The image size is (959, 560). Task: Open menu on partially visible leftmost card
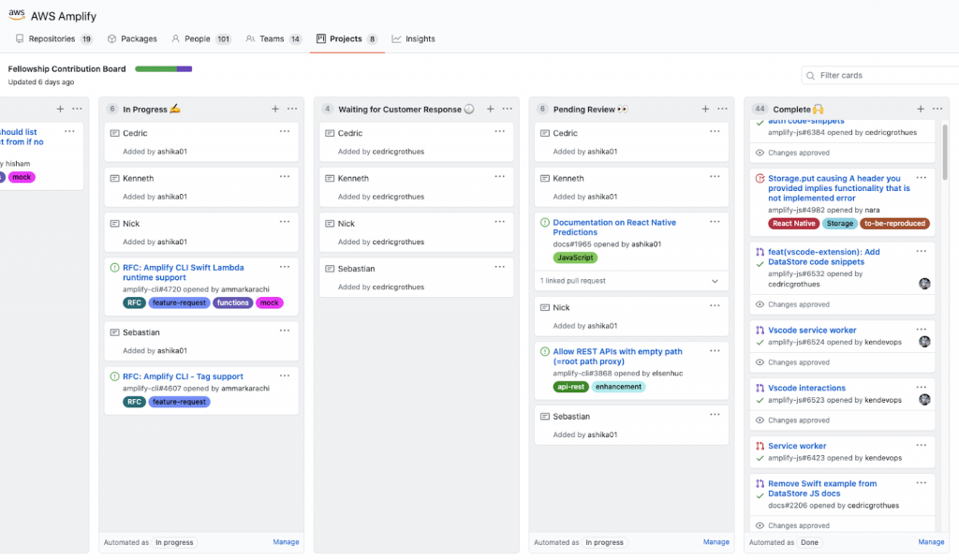coord(69,131)
